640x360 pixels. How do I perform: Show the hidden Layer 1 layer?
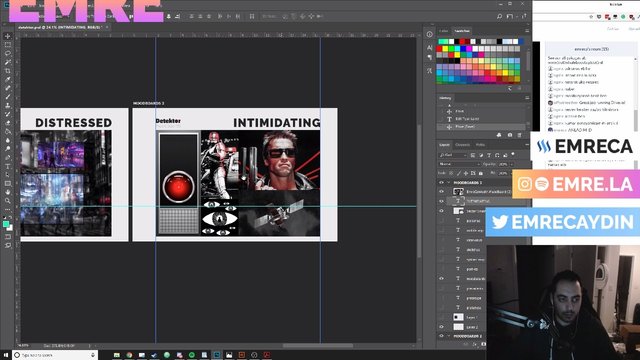441,317
